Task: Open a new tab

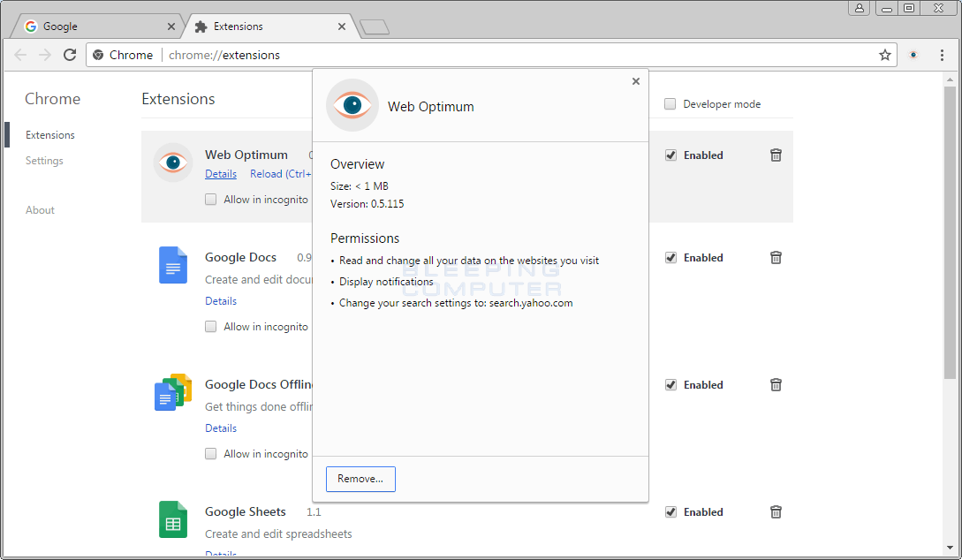Action: (375, 27)
